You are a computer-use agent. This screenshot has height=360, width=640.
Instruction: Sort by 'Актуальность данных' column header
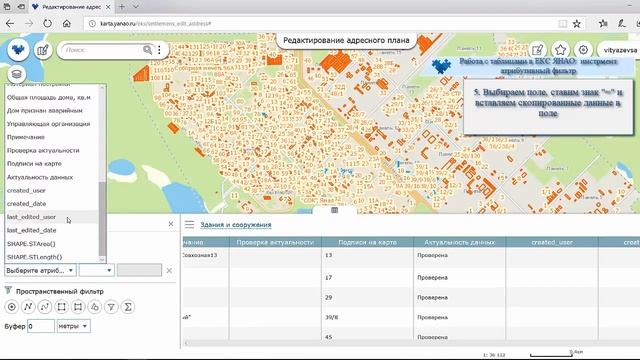tap(460, 242)
